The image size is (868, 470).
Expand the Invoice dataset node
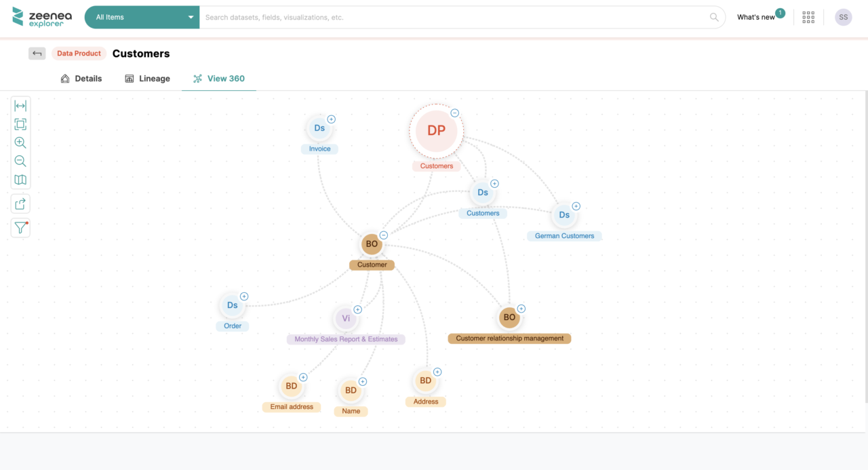pyautogui.click(x=330, y=118)
